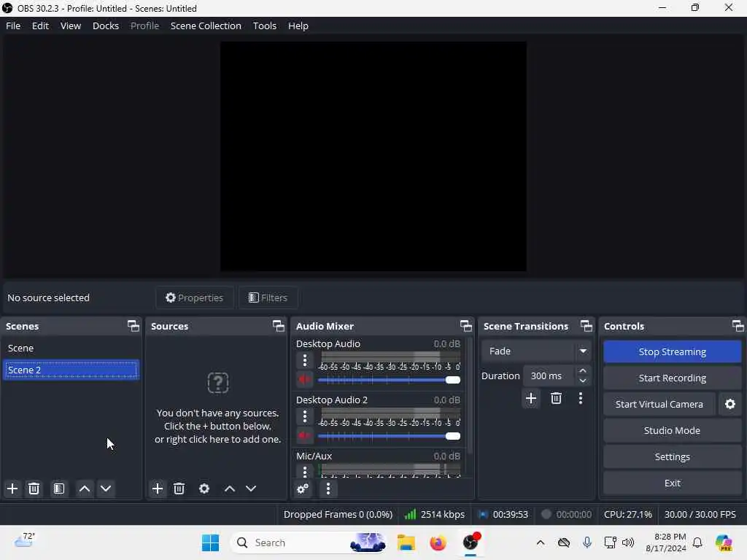The image size is (747, 560).
Task: Click the OBS icon in the taskbar
Action: click(x=471, y=542)
